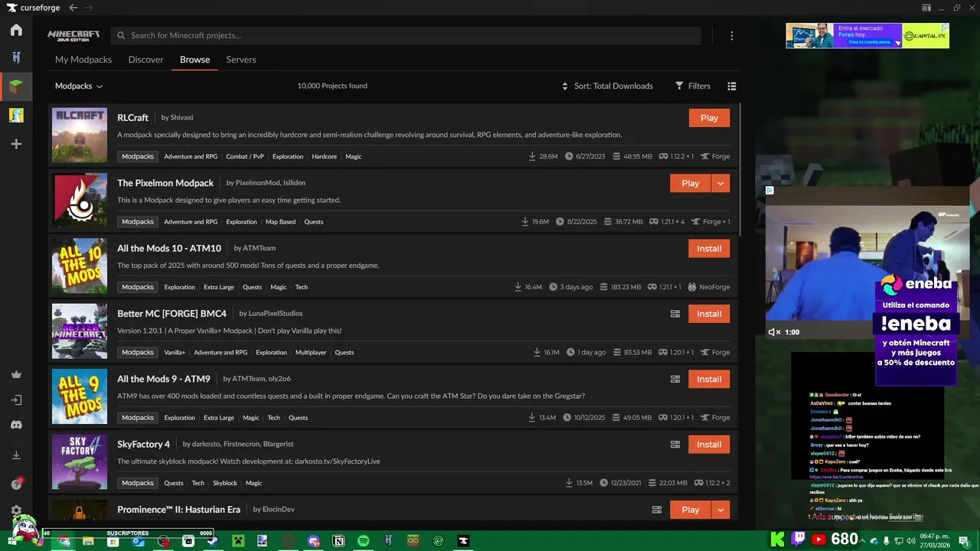Install All the Mods 9 - ATM9

click(709, 379)
